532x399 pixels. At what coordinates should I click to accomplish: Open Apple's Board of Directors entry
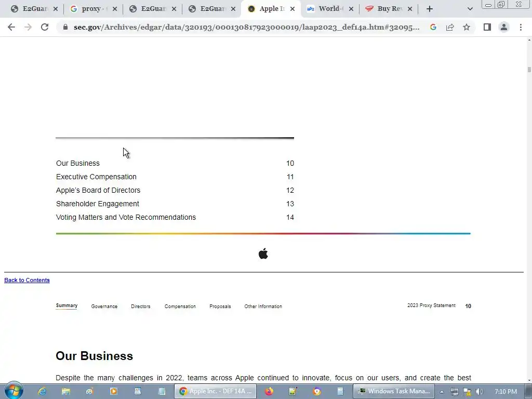98,190
